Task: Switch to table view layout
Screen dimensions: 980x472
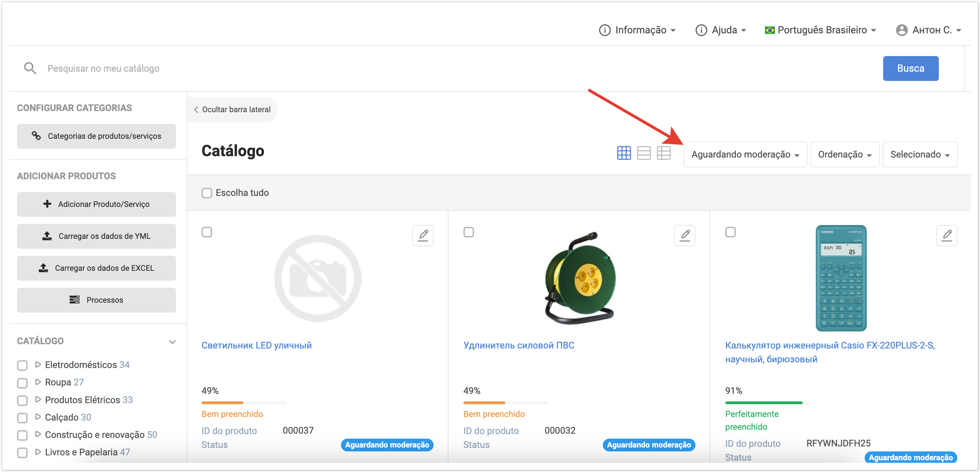Action: pos(664,153)
